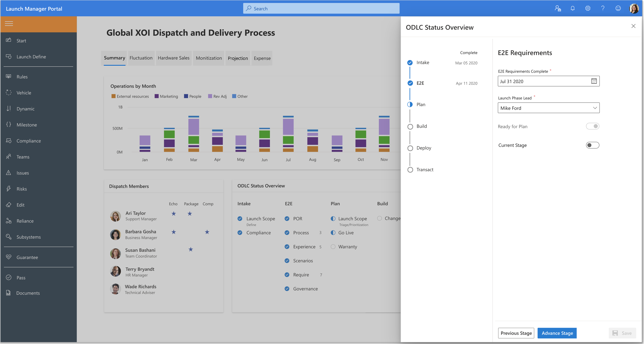This screenshot has width=644, height=344.
Task: Open the Expense tab
Action: [262, 58]
